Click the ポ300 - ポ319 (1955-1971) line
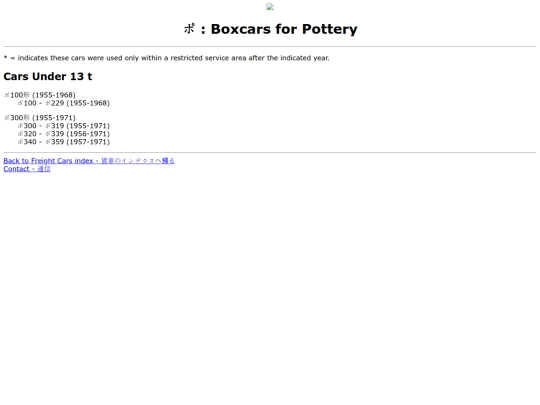 [64, 126]
